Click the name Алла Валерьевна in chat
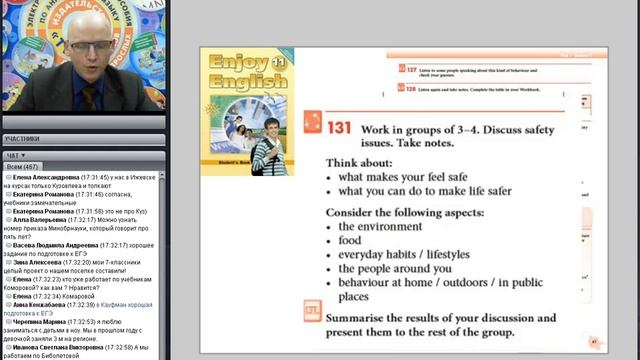The height and width of the screenshot is (360, 640). [x=39, y=220]
